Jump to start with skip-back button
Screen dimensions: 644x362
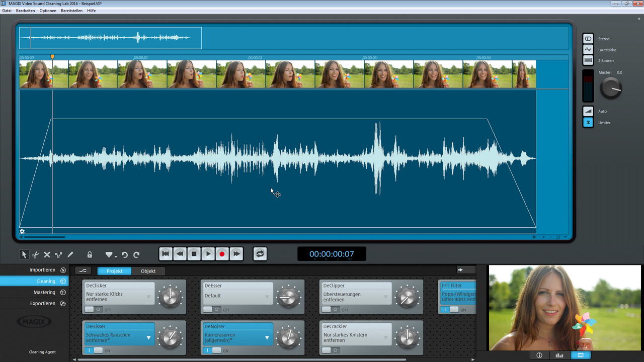[x=166, y=254]
